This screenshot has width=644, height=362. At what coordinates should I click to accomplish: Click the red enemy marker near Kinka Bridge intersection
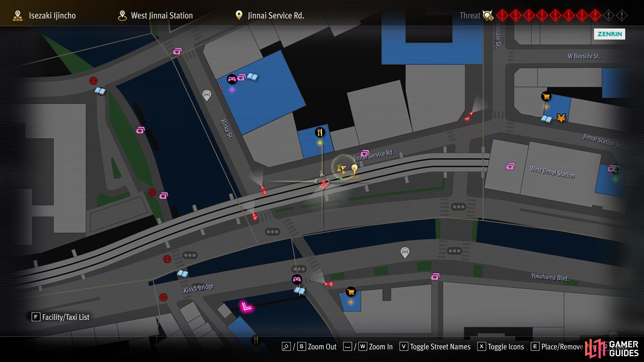[x=328, y=284]
